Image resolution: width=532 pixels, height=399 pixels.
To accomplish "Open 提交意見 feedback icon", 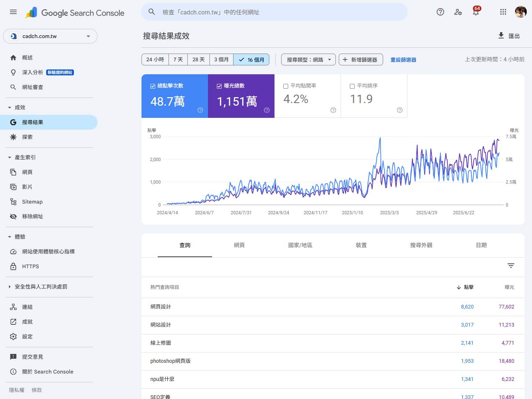I will 13,357.
